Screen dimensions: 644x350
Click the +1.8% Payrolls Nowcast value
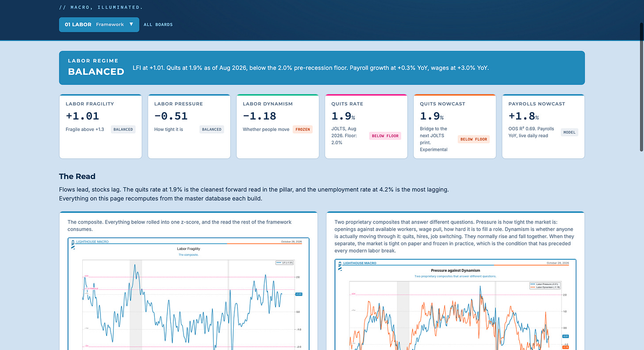click(525, 116)
